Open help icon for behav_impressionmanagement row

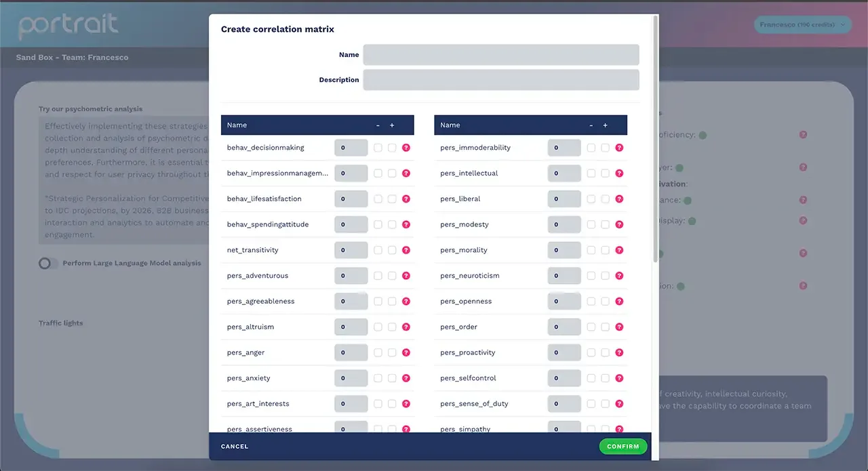click(x=406, y=173)
